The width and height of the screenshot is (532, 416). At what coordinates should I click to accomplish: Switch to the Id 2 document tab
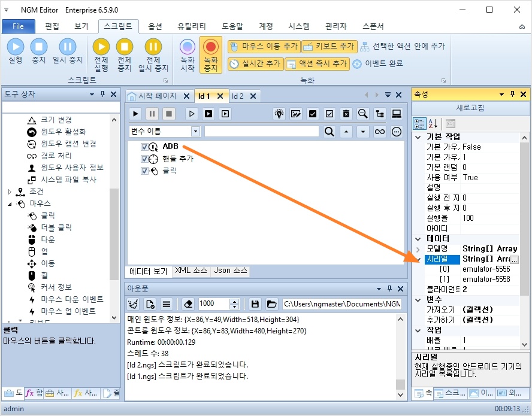237,96
